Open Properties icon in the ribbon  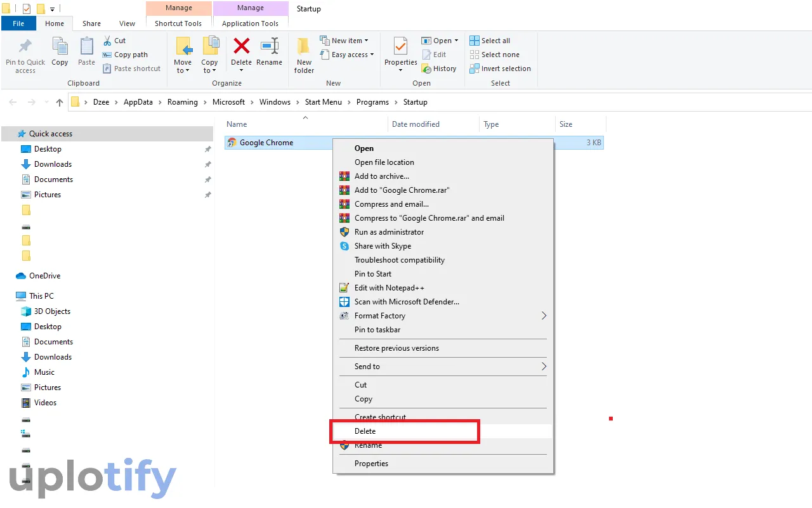click(x=400, y=47)
